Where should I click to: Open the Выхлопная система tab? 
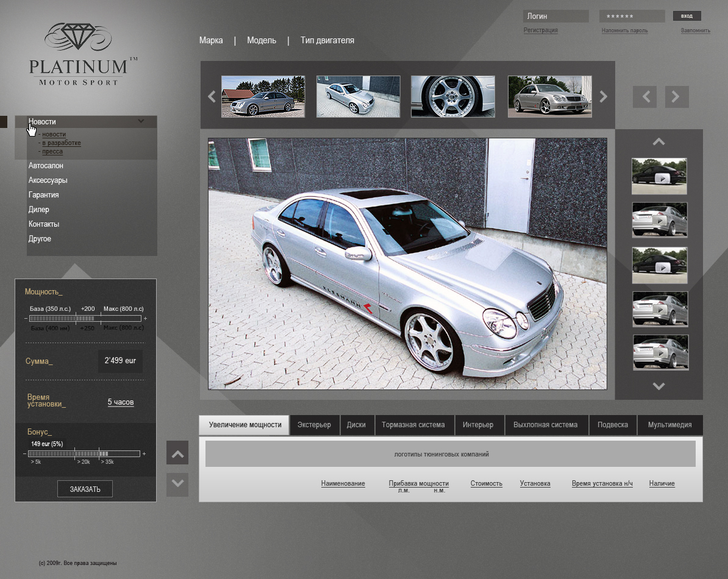pyautogui.click(x=545, y=425)
